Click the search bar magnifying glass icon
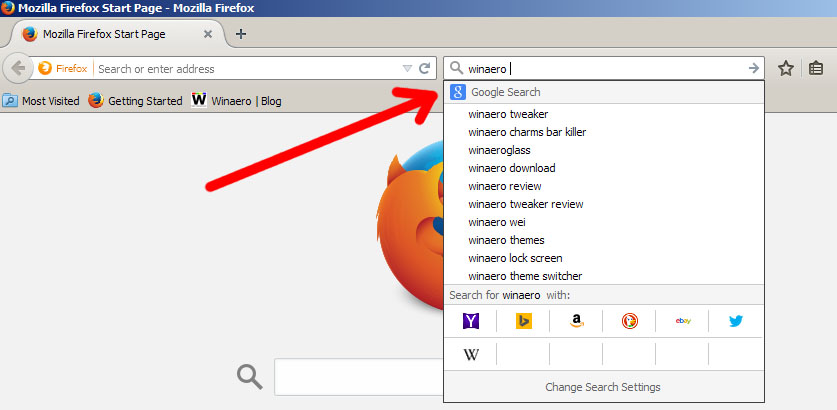 coord(456,68)
